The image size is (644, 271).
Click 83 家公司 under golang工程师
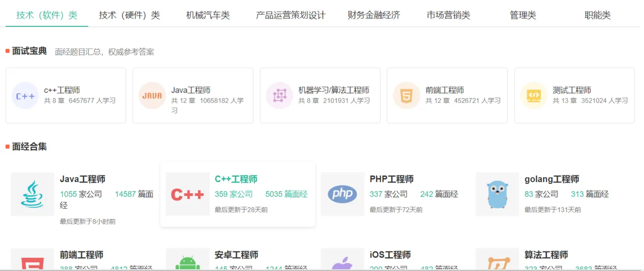[541, 194]
